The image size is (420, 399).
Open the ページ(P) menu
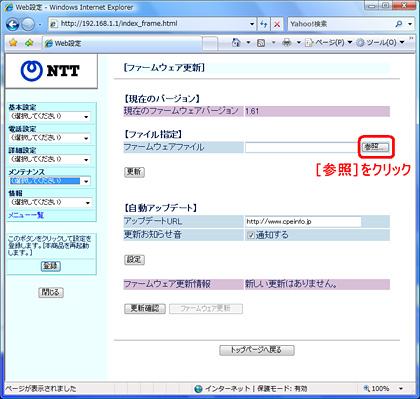(328, 43)
